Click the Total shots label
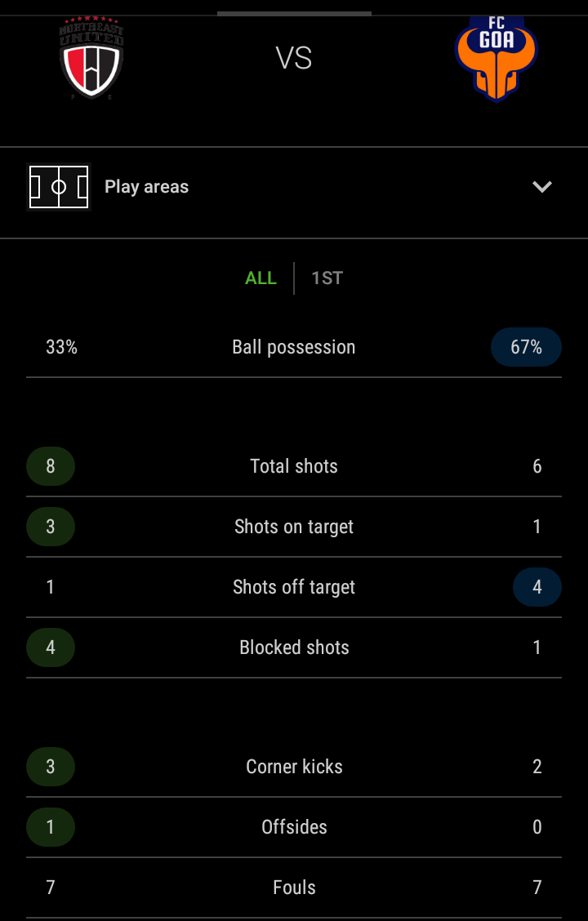The image size is (588, 921). coord(294,466)
